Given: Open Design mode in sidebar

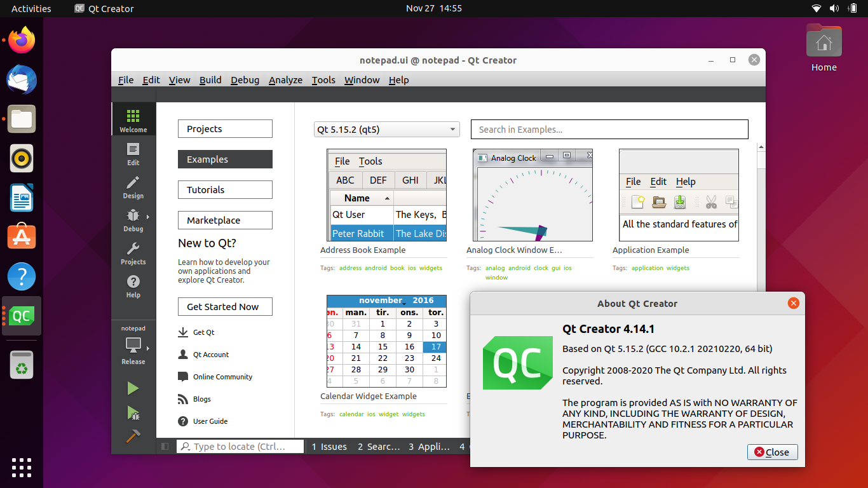Looking at the screenshot, I should coord(133,186).
